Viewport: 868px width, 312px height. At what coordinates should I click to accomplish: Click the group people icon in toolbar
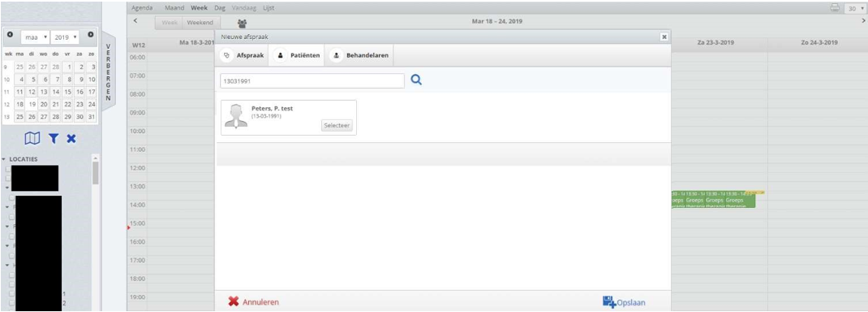click(x=243, y=24)
